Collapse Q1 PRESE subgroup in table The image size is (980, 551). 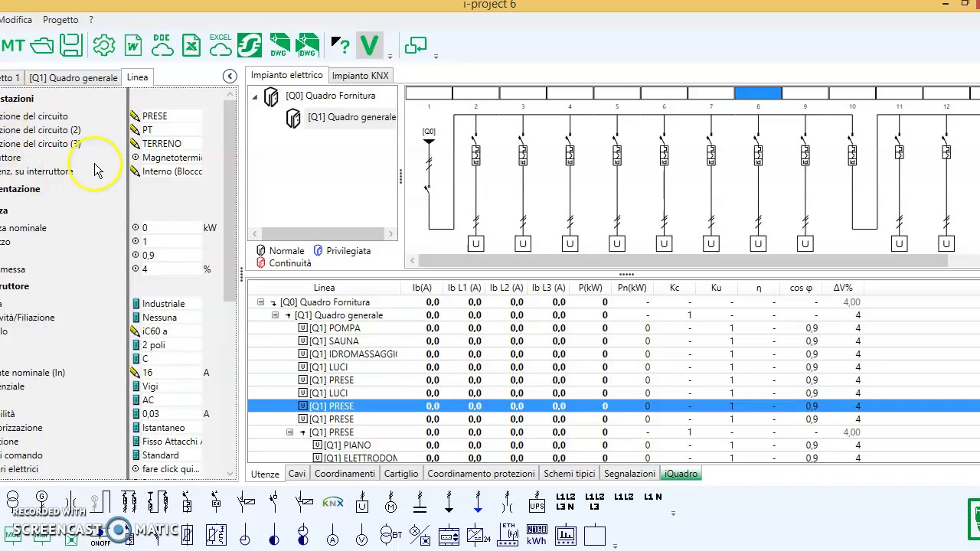[x=289, y=432]
